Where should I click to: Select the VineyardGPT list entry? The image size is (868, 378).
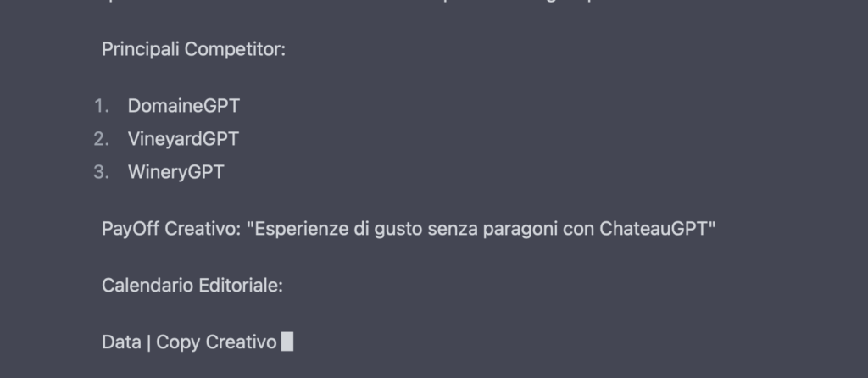click(x=183, y=138)
